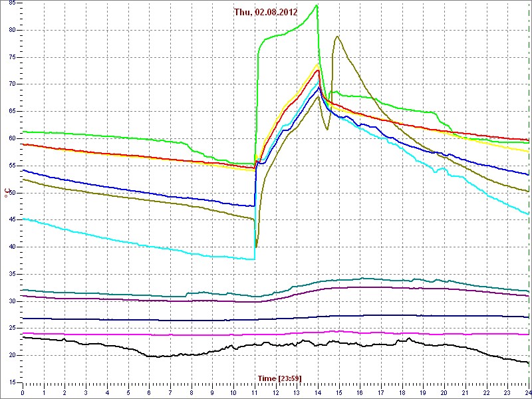Screen dimensions: 532x399
Task: Click hour 18 on the time axis
Action: [402, 392]
